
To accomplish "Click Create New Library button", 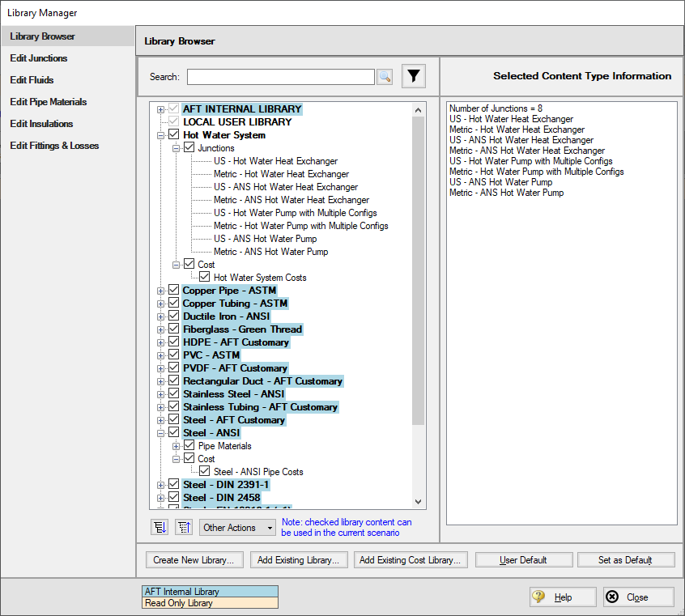I will (x=193, y=560).
